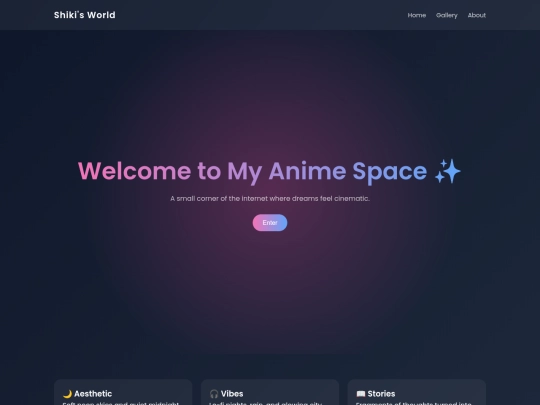Click the Shiki's World site logo
The height and width of the screenshot is (405, 540).
coord(85,15)
